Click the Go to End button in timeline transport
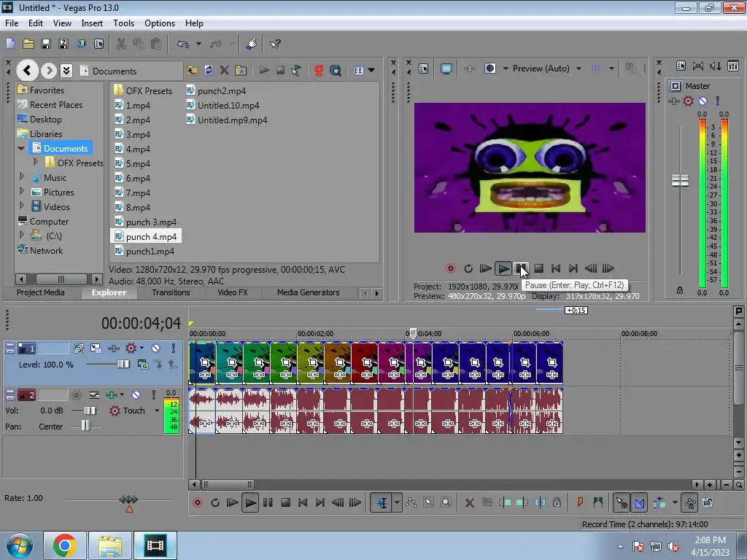The width and height of the screenshot is (747, 560). [320, 502]
